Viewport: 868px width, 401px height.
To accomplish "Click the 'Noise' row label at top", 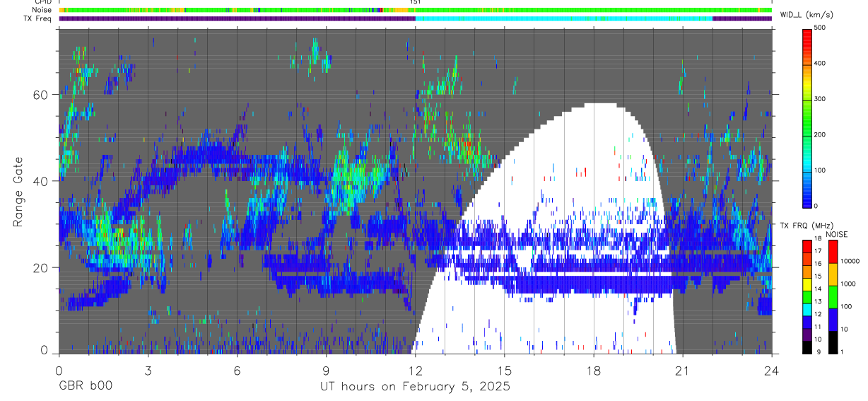I will [42, 11].
